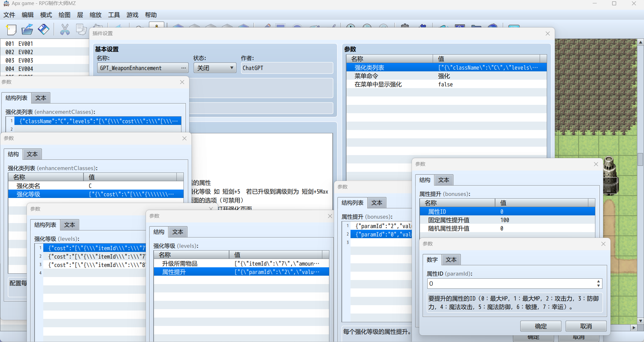Click the New Project toolbar icon
Viewport: 644px width, 342px height.
point(11,29)
